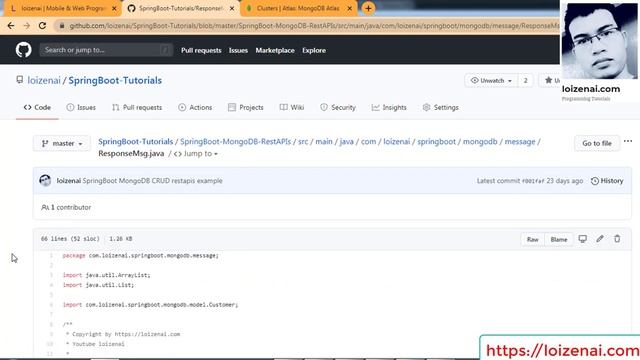Click the 1 contributor text

tap(66, 207)
